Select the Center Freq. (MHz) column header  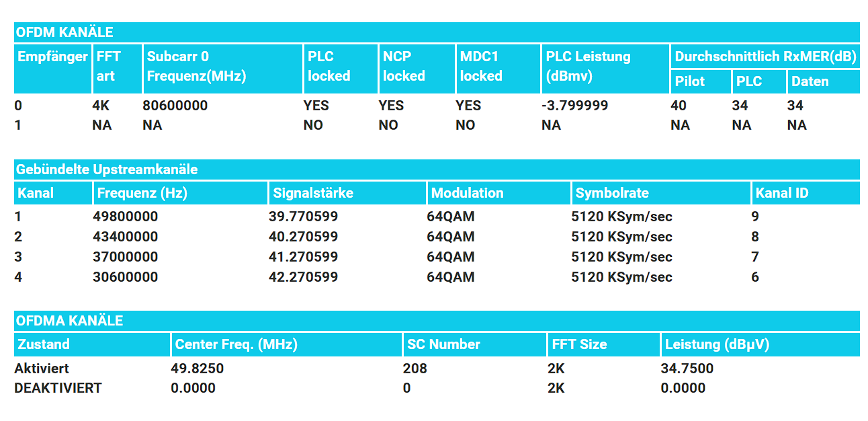[x=236, y=344]
